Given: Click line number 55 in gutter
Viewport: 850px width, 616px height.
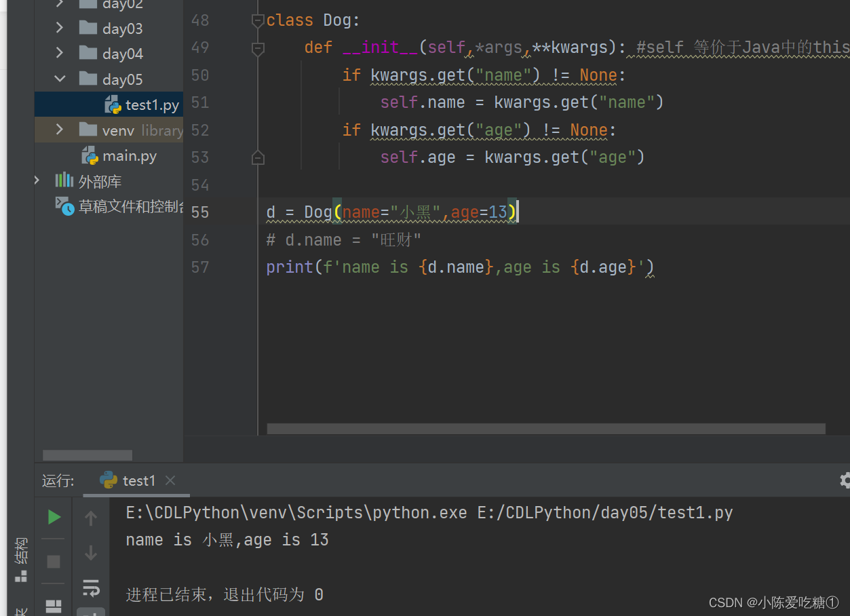Looking at the screenshot, I should (200, 212).
